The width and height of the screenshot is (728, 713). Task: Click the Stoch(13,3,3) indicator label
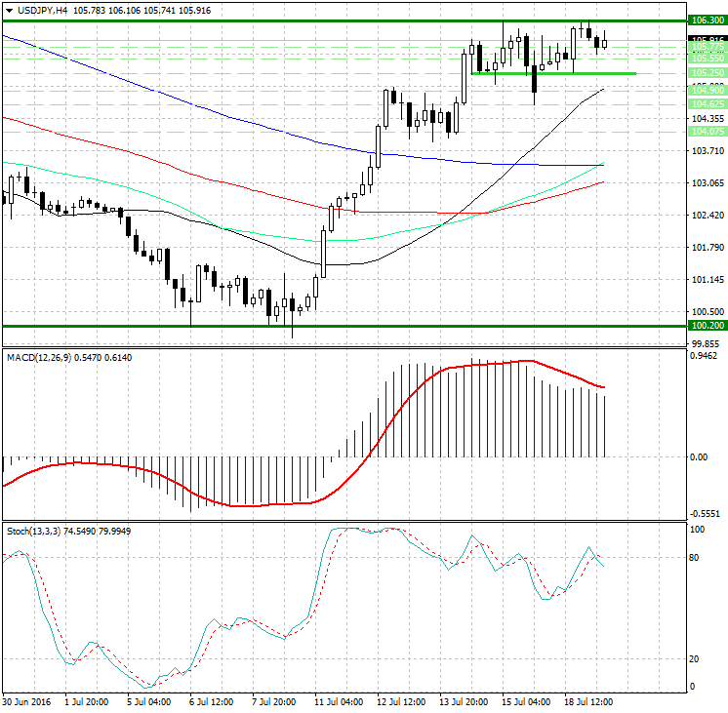click(33, 531)
